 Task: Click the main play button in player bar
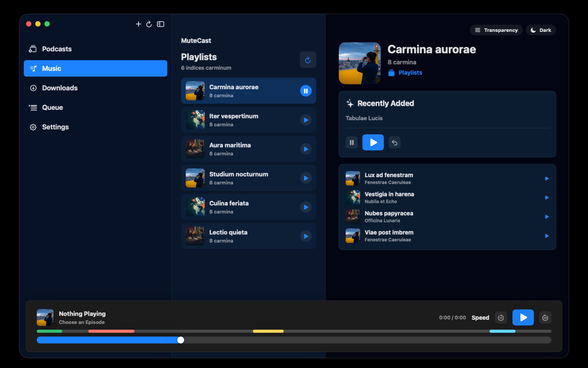(x=523, y=317)
